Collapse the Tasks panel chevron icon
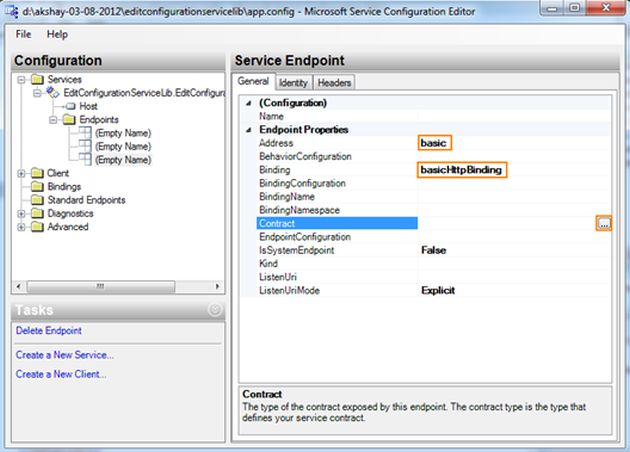 click(215, 309)
